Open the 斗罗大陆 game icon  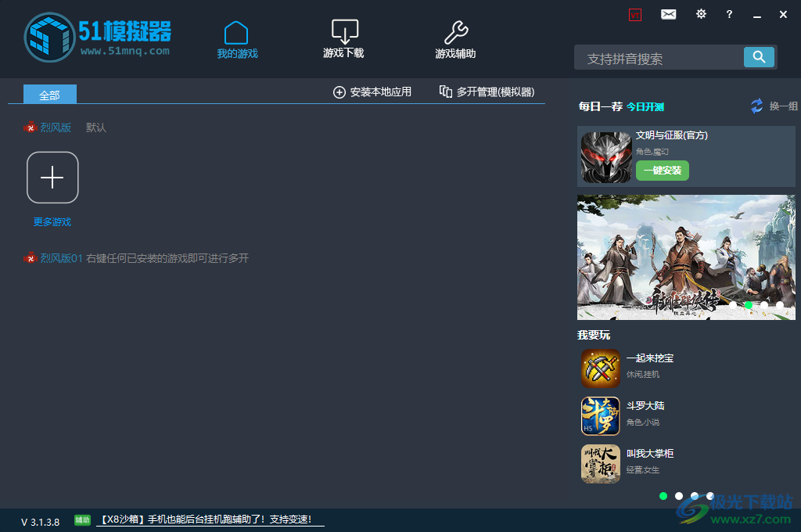click(601, 416)
